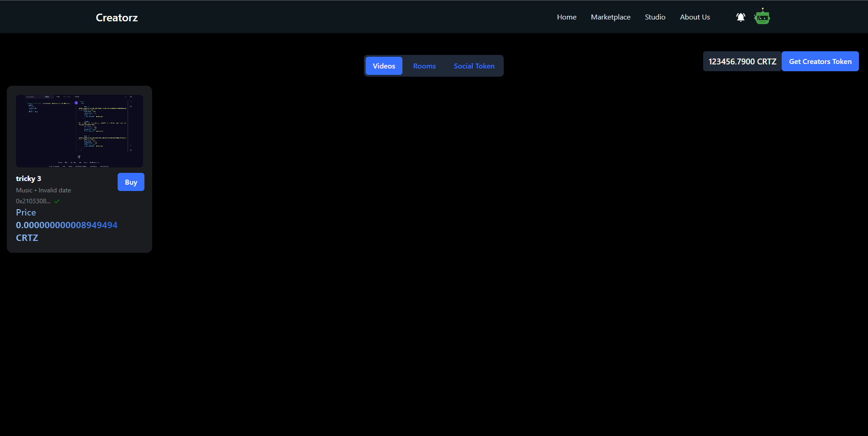Open the tricky 3 video thumbnail
Viewport: 868px width, 436px height.
point(79,131)
